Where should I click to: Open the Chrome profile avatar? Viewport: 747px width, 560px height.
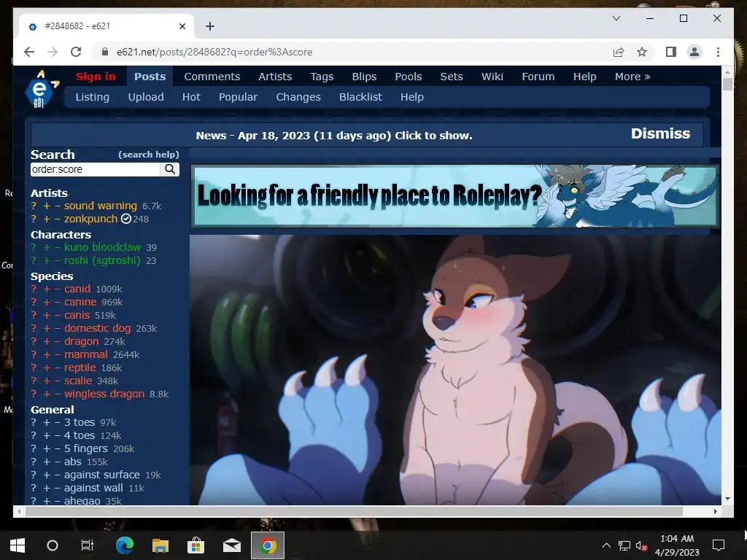(694, 52)
